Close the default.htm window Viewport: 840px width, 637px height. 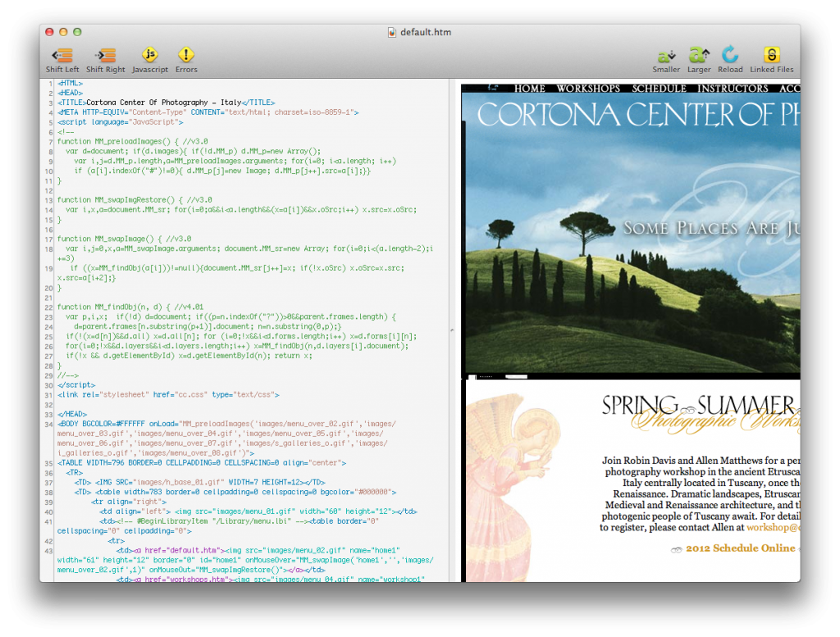coord(49,32)
